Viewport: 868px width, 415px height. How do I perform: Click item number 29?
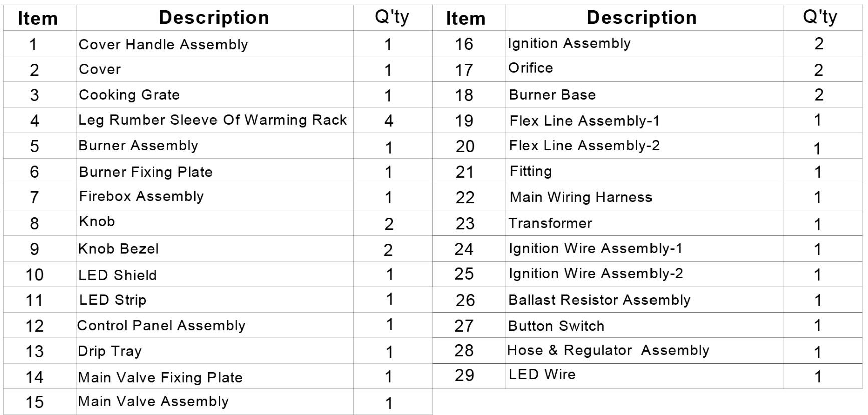pos(464,375)
